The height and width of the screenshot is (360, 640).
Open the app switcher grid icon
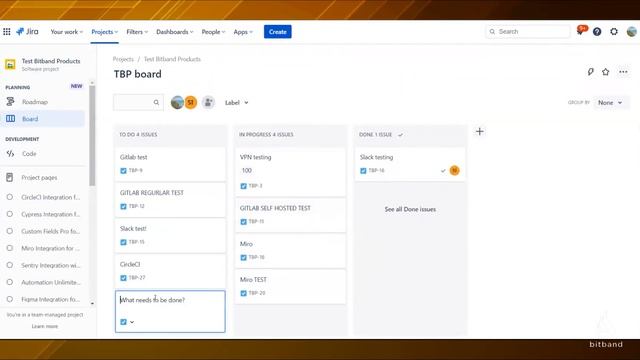click(x=7, y=31)
